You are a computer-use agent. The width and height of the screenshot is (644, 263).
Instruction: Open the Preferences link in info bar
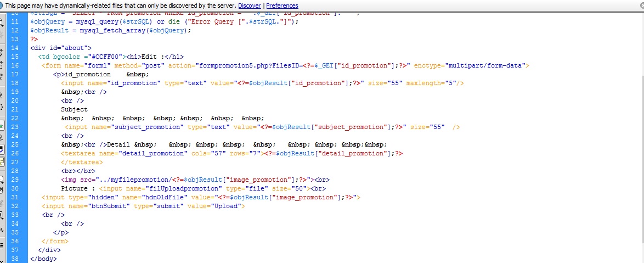click(x=282, y=5)
